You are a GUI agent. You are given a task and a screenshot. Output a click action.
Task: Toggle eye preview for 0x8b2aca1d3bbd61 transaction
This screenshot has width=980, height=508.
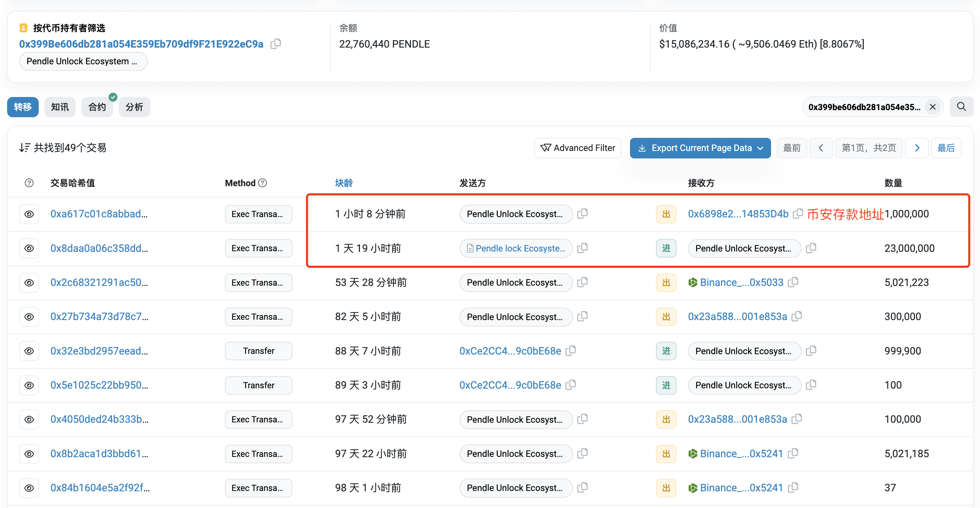click(29, 454)
